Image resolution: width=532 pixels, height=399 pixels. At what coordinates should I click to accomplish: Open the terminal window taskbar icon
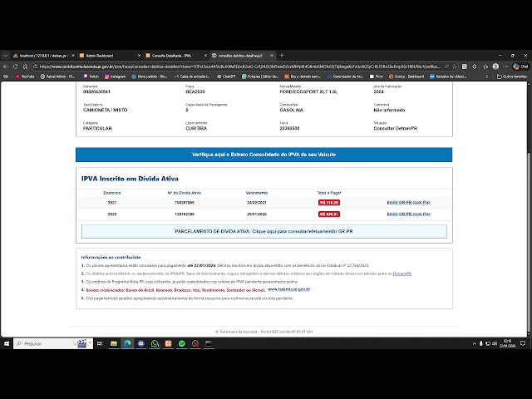tap(209, 343)
